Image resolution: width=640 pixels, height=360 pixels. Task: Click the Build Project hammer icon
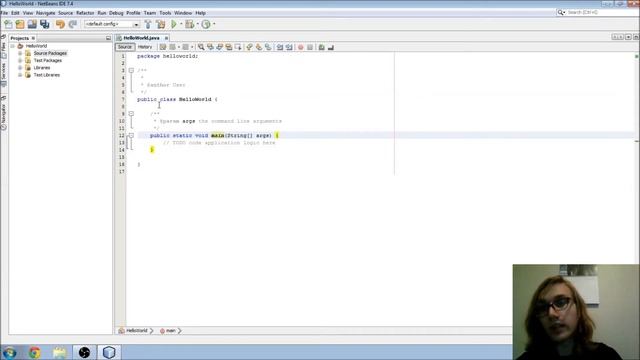(x=148, y=24)
